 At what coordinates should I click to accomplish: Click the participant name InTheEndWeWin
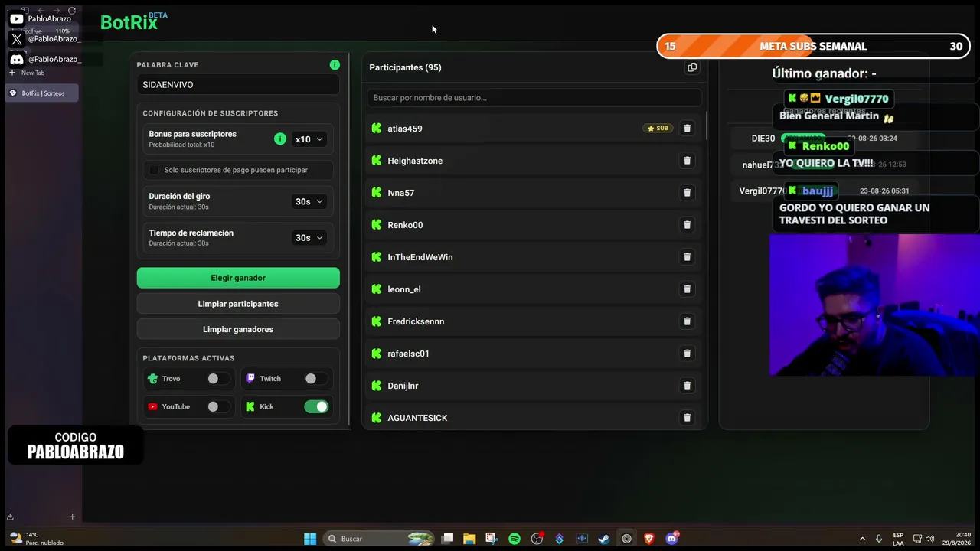coord(420,257)
